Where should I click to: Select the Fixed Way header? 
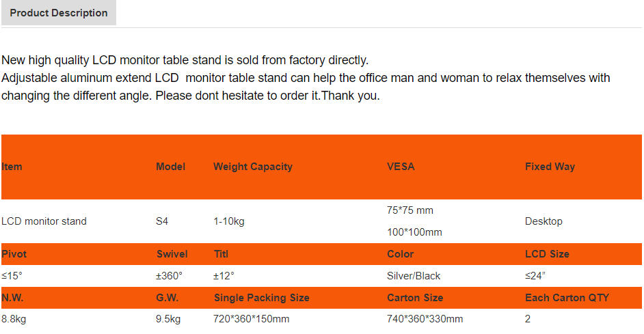[x=550, y=167]
